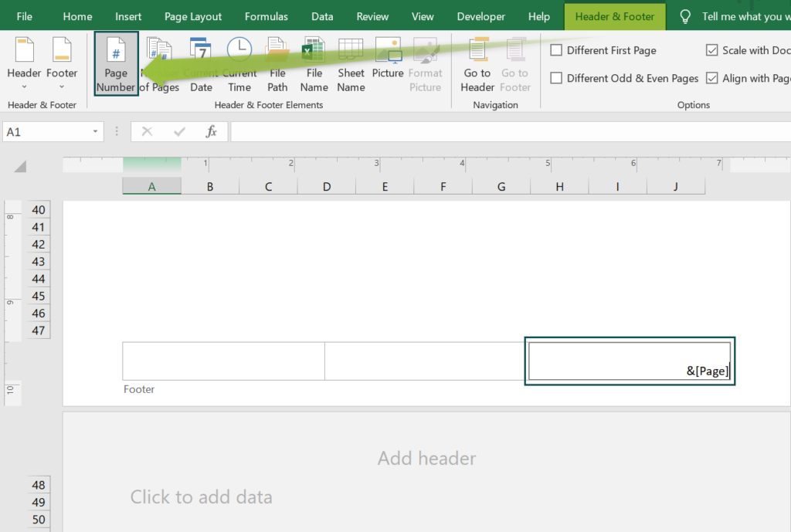Select column G header
The image size is (791, 532).
[501, 187]
